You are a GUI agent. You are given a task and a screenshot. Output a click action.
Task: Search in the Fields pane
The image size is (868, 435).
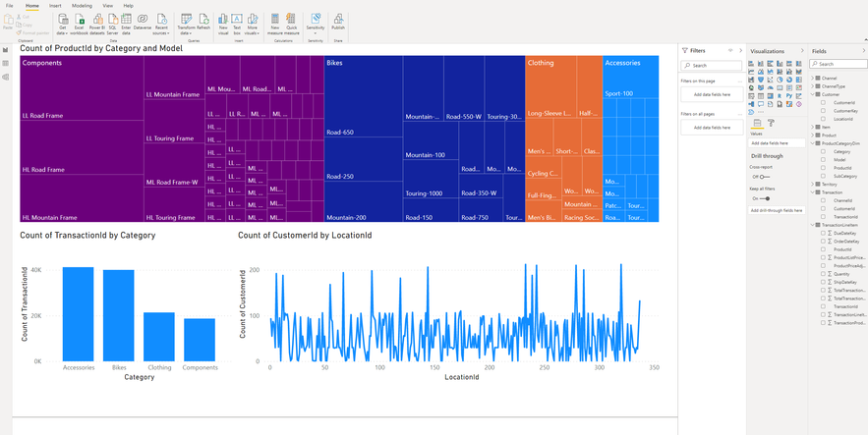coord(839,64)
